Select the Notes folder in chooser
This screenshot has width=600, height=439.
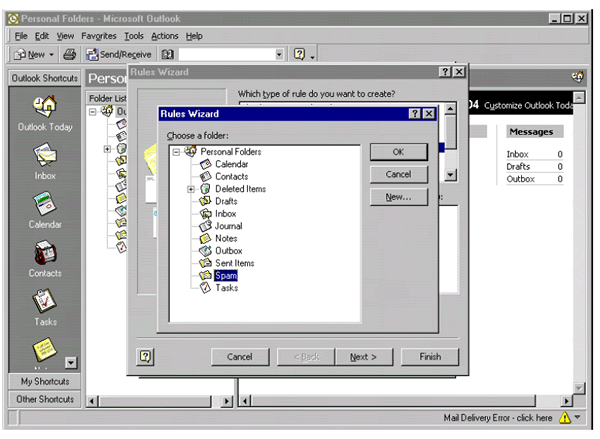coord(226,238)
